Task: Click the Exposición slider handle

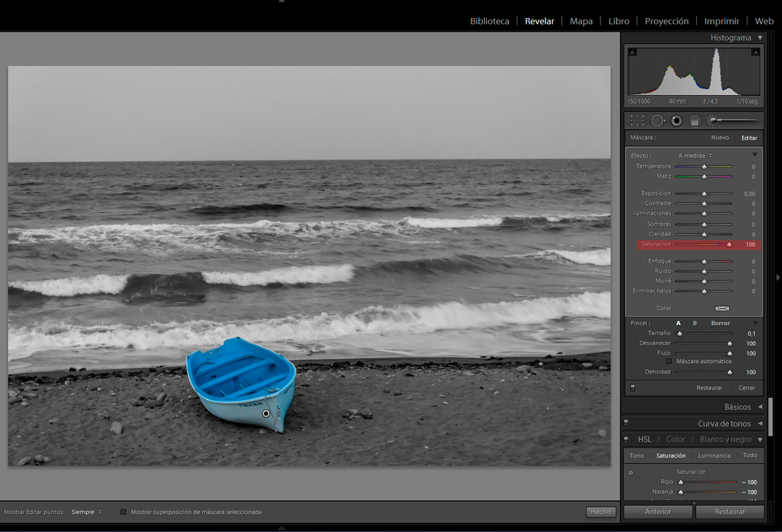Action: pos(704,194)
